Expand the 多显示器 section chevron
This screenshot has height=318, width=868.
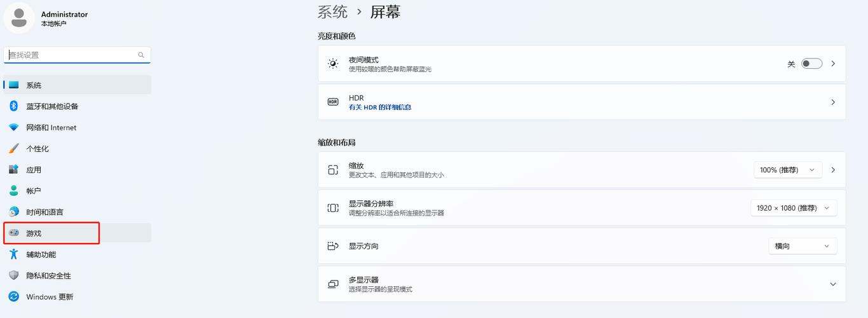tap(833, 284)
